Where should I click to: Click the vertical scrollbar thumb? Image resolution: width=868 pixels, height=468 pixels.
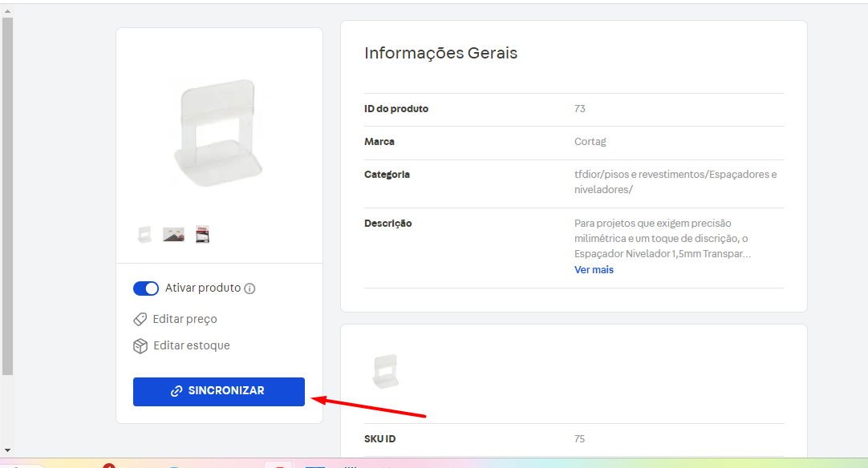(7, 196)
